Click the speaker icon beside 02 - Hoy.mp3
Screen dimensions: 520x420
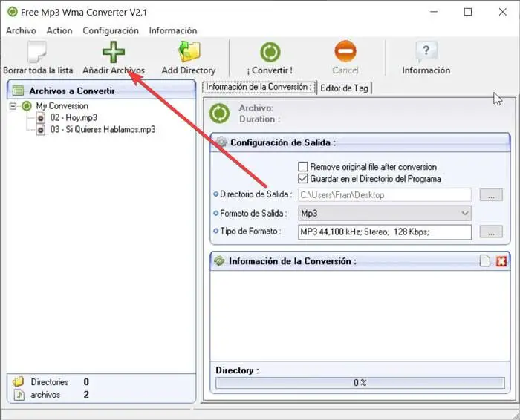tap(40, 117)
